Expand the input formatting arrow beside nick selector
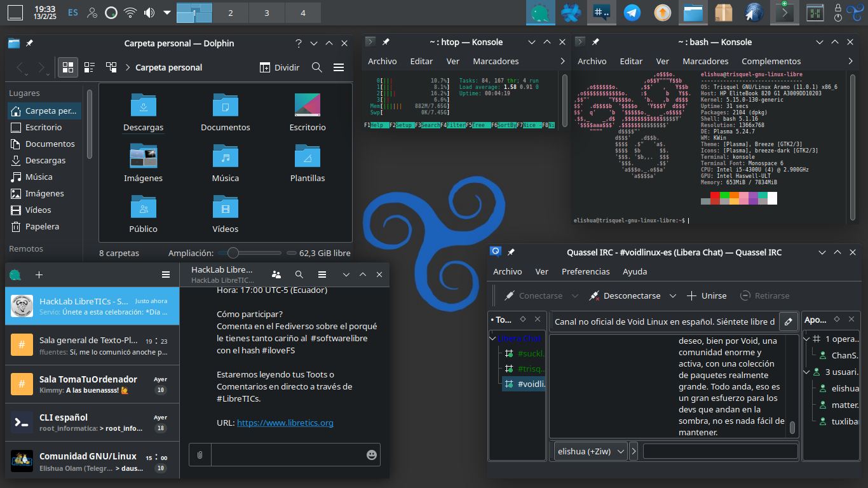Viewport: 868px width, 488px height. [x=634, y=452]
